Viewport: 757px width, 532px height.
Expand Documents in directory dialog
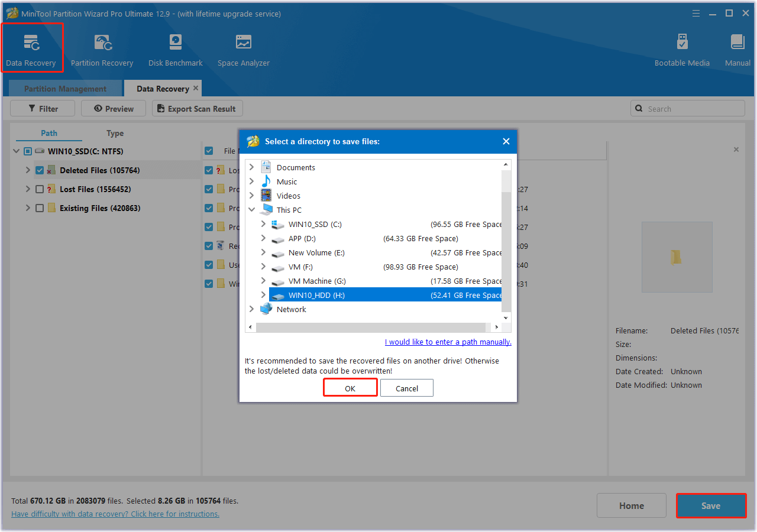pos(252,167)
